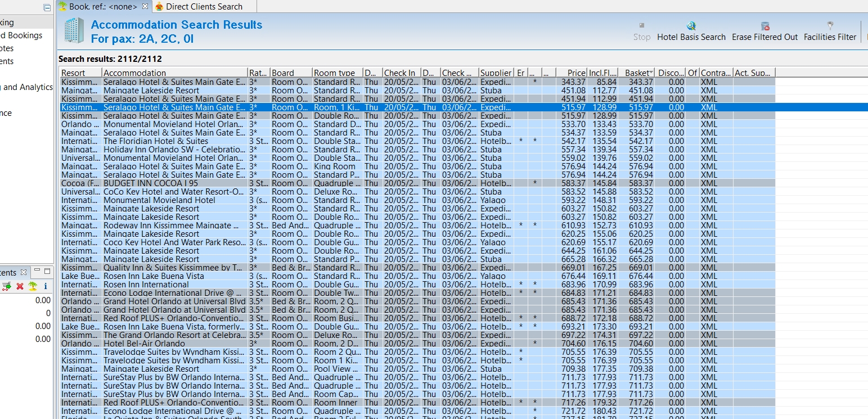Click Room type cell 'King Room'

coord(337,166)
